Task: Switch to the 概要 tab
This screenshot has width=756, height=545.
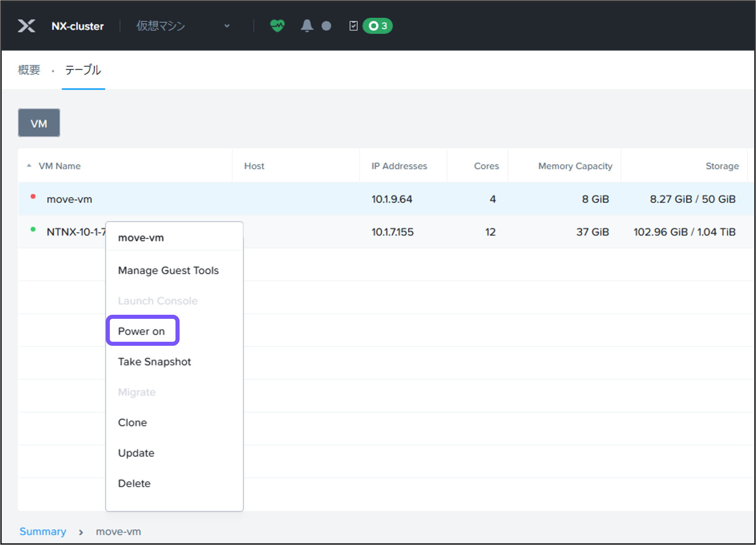Action: pos(29,70)
